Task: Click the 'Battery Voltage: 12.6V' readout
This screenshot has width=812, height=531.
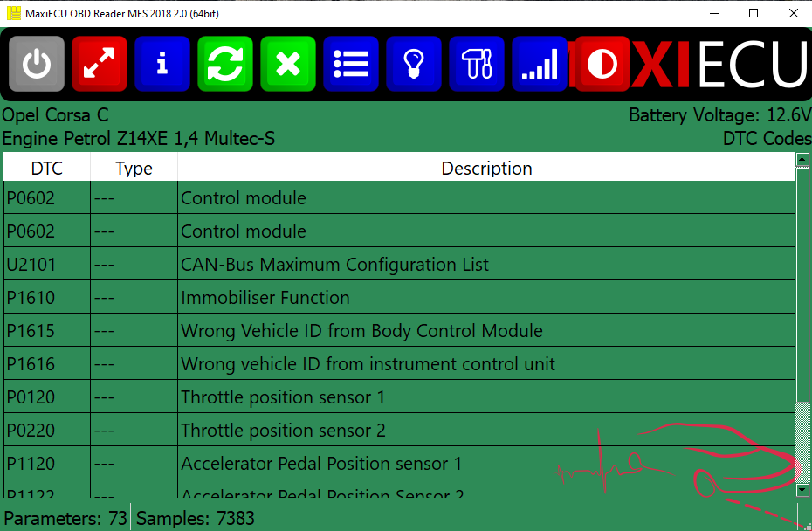Action: [719, 115]
